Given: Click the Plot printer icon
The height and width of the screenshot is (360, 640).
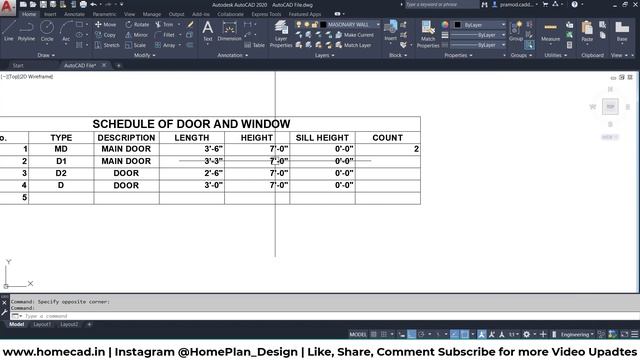Looking at the screenshot, I should tap(83, 4).
